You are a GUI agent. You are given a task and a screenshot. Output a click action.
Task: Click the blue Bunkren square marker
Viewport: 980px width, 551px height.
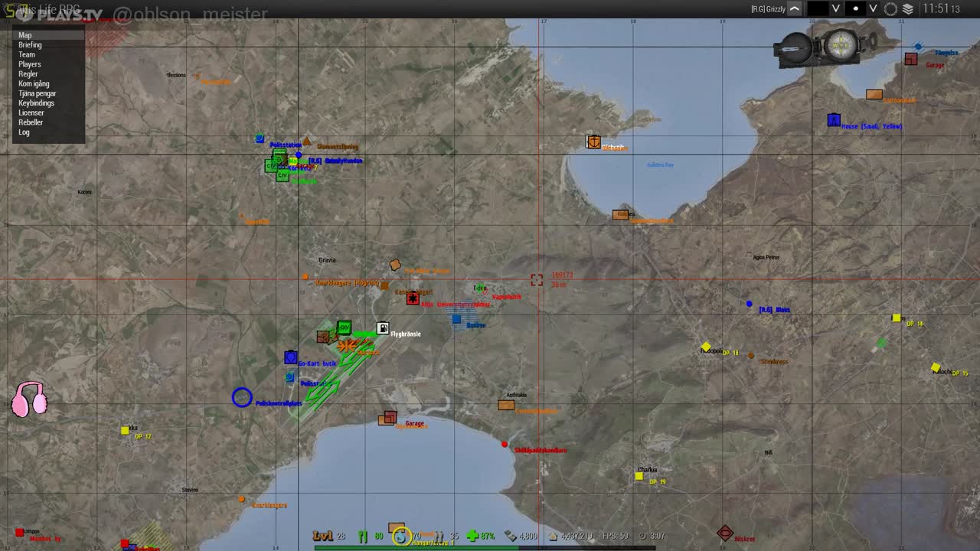456,319
